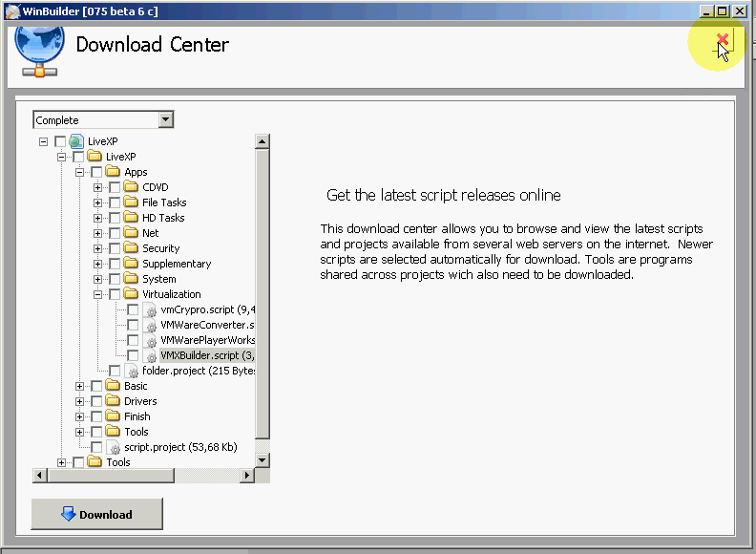Check the root LiveXP checkbox
The height and width of the screenshot is (554, 756).
click(60, 141)
